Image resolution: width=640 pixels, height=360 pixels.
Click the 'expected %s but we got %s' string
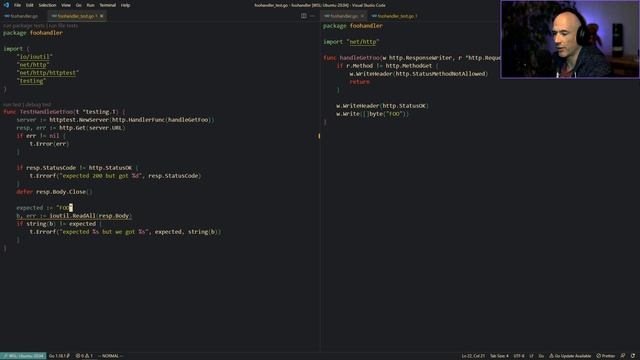[103, 232]
